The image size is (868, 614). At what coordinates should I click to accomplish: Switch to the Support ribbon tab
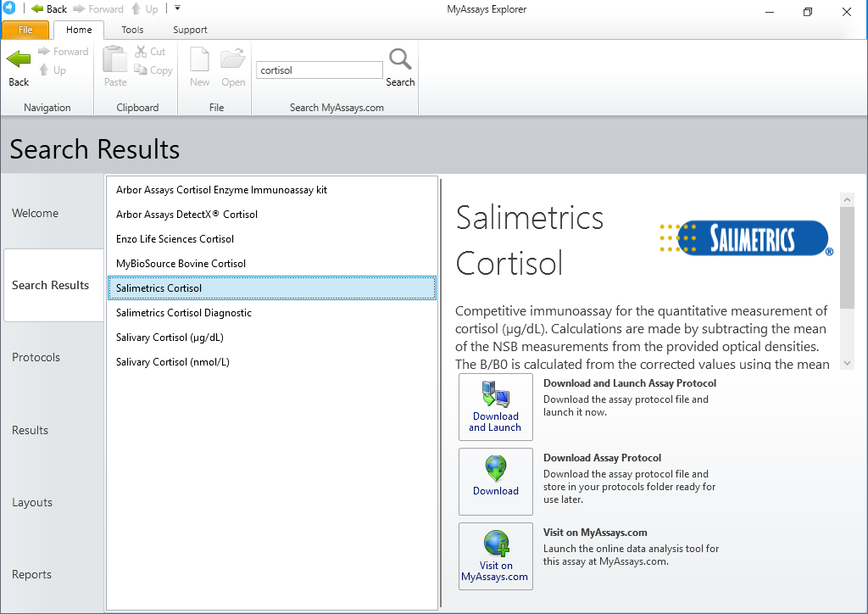point(190,30)
